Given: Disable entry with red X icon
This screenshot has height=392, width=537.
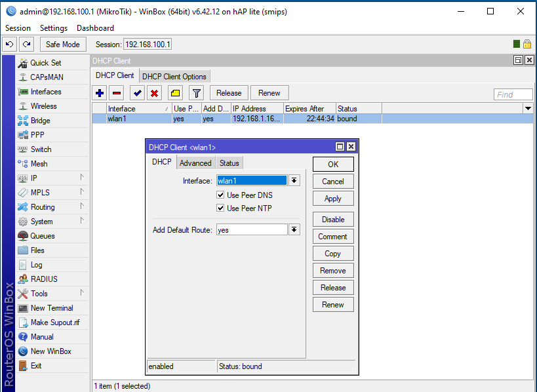Looking at the screenshot, I should point(155,93).
